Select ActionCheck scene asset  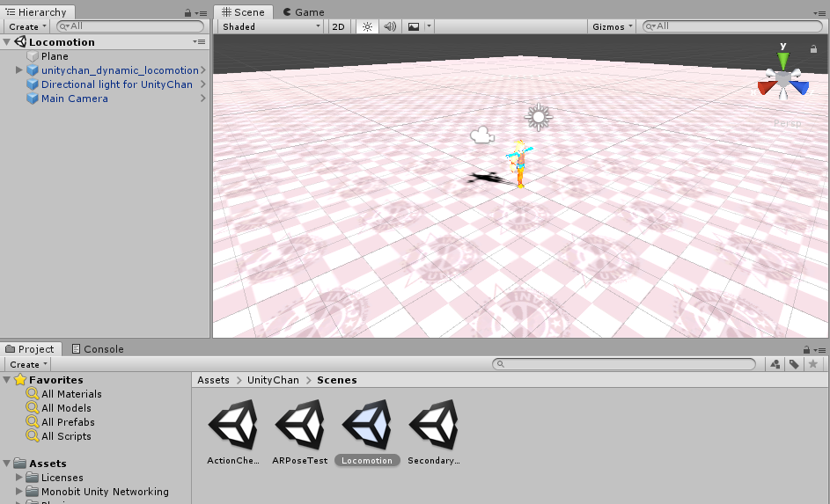233,432
